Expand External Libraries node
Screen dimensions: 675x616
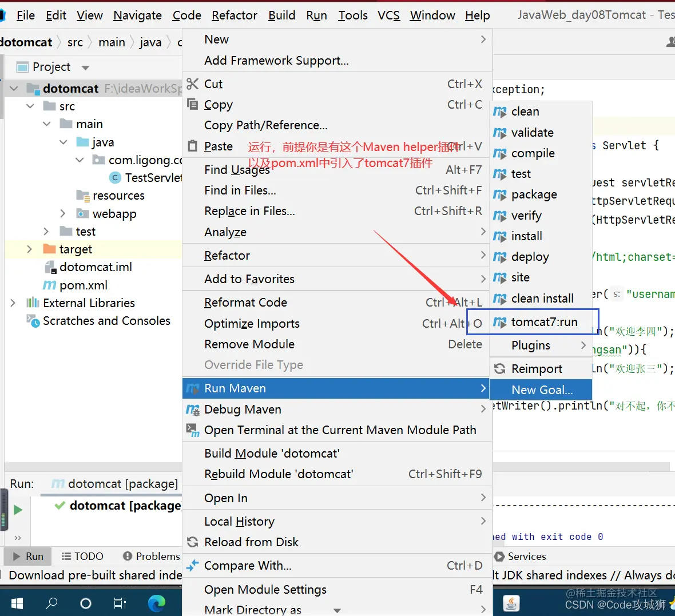click(13, 303)
